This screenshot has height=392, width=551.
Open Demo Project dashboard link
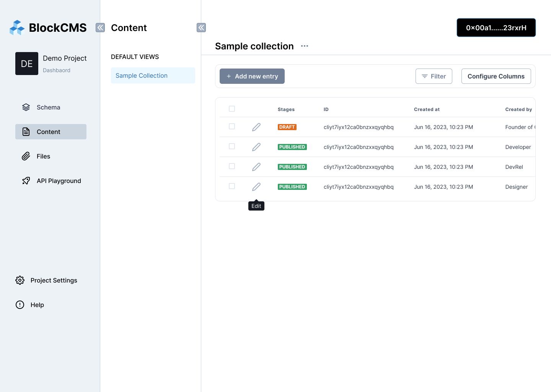click(65, 64)
